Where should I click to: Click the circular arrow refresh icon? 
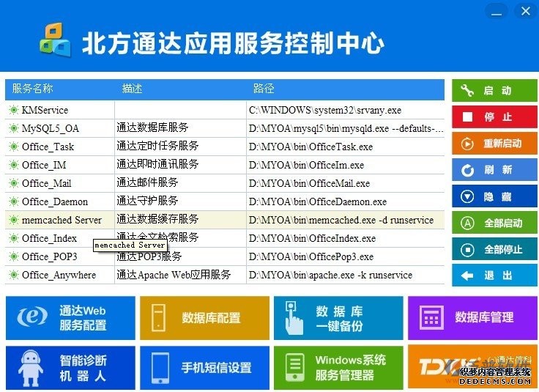tap(467, 170)
